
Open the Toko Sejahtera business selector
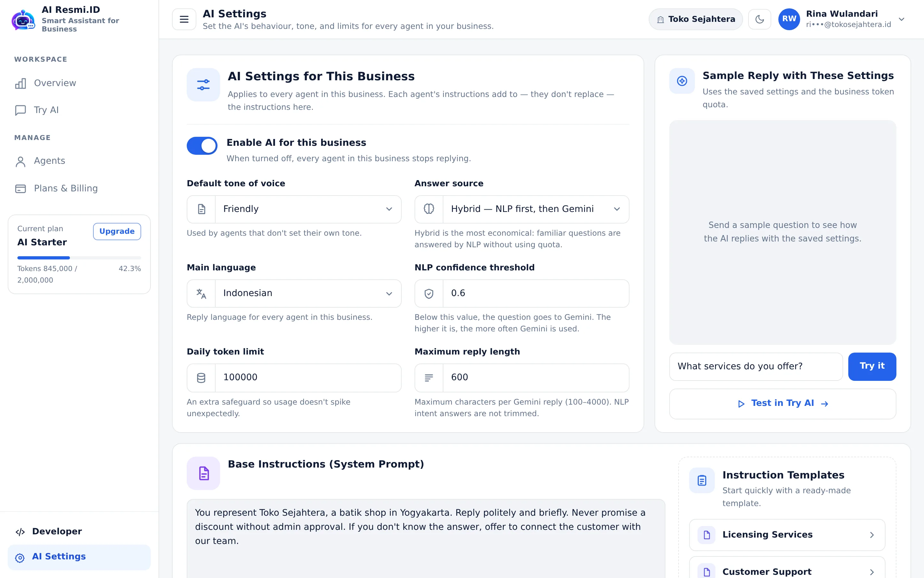click(695, 19)
